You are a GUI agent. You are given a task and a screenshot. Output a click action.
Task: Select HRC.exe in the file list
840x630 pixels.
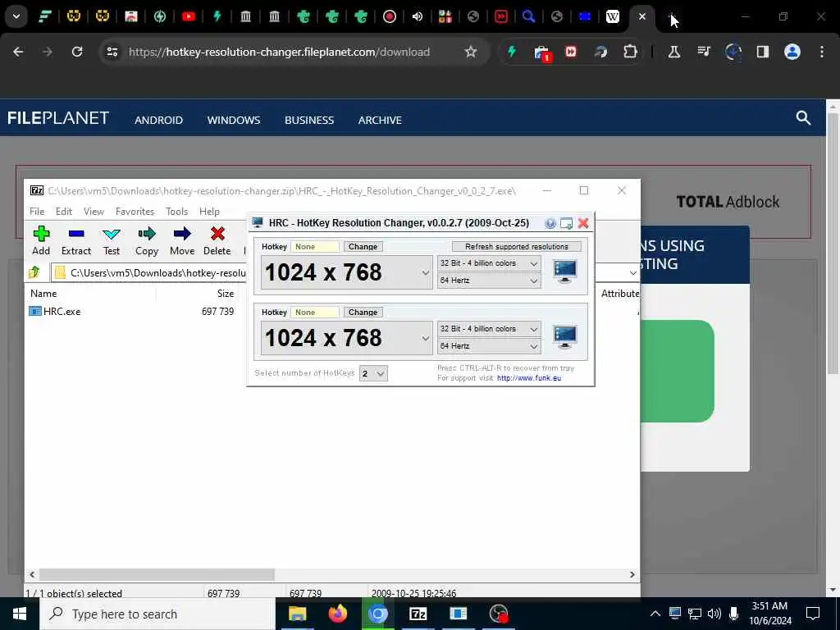[x=55, y=311]
